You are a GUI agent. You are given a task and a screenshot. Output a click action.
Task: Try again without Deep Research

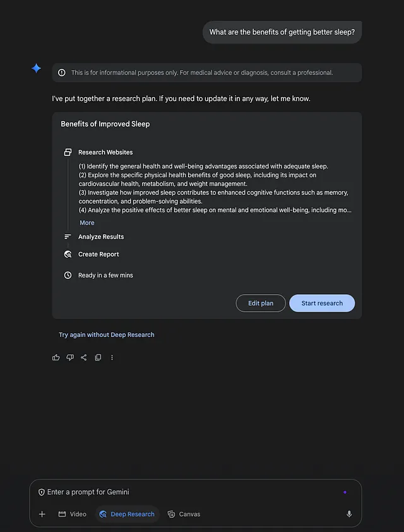[x=107, y=334]
